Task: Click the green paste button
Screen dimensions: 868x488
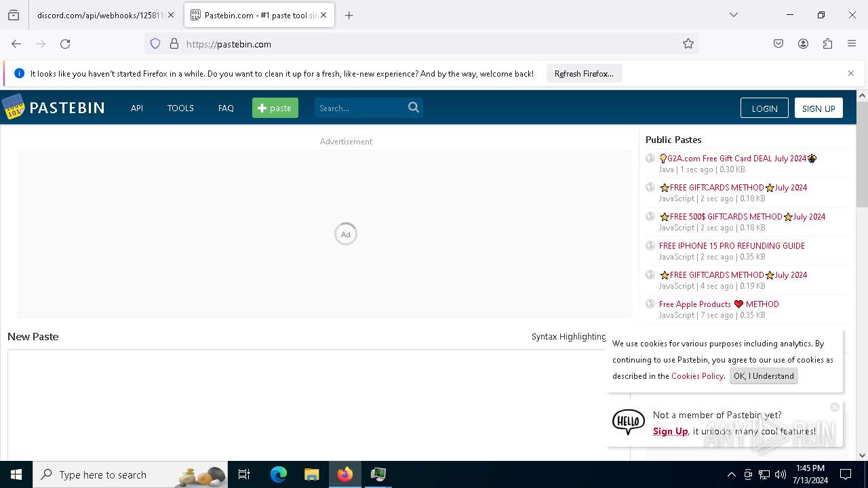Action: pyautogui.click(x=275, y=108)
